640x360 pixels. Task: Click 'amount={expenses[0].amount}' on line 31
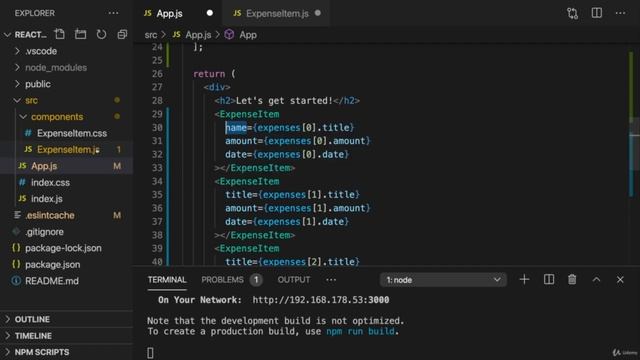298,141
